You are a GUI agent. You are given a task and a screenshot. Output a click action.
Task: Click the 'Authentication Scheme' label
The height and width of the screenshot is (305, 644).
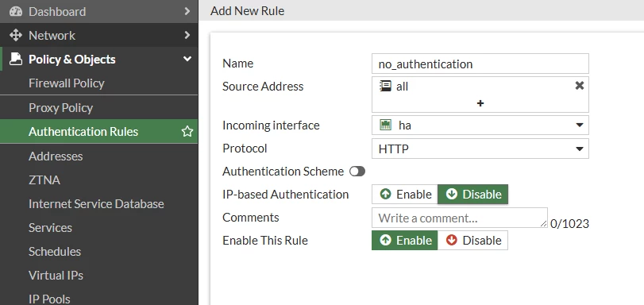point(283,172)
